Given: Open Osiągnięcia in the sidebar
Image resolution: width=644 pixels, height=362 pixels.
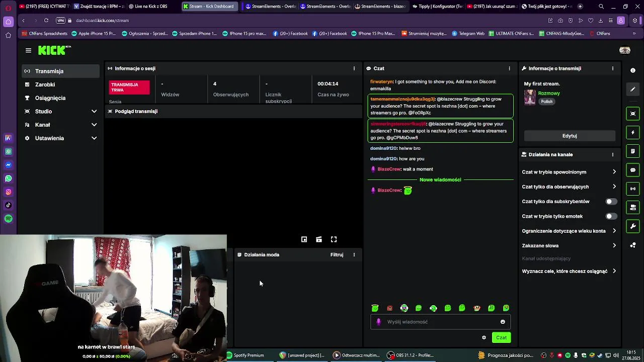Looking at the screenshot, I should 60,98.
